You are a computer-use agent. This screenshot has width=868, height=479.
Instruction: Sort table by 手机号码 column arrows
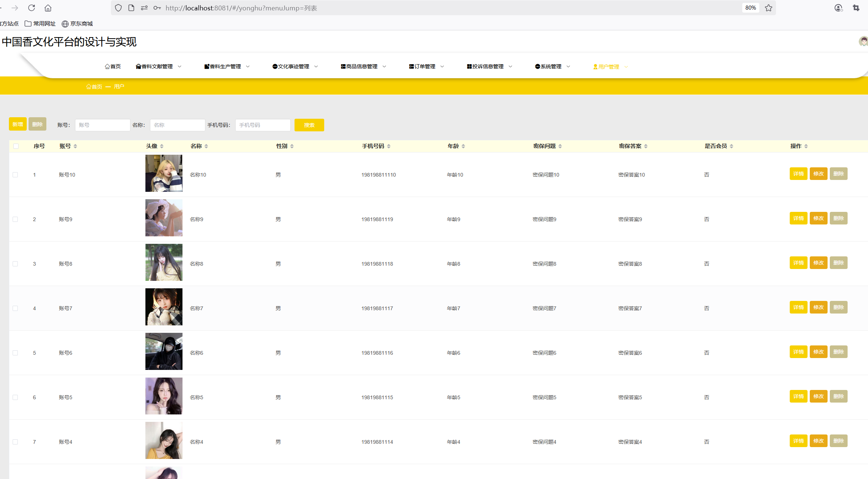tap(389, 146)
